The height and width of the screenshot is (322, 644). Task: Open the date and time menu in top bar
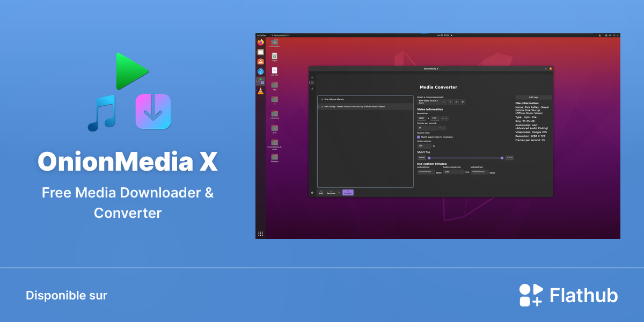444,35
